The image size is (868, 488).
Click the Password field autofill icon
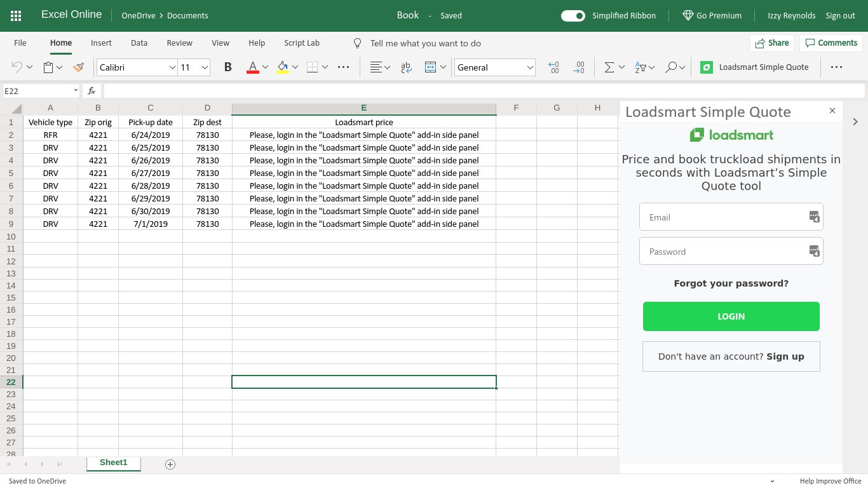click(x=814, y=251)
